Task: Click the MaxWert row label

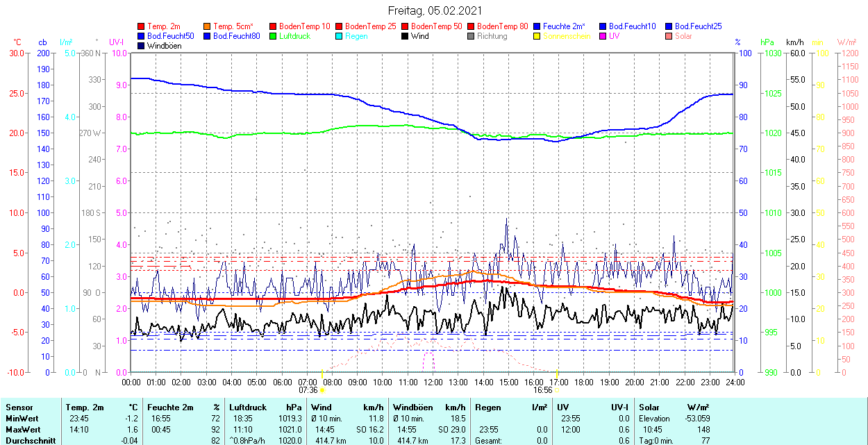Action: (x=24, y=430)
